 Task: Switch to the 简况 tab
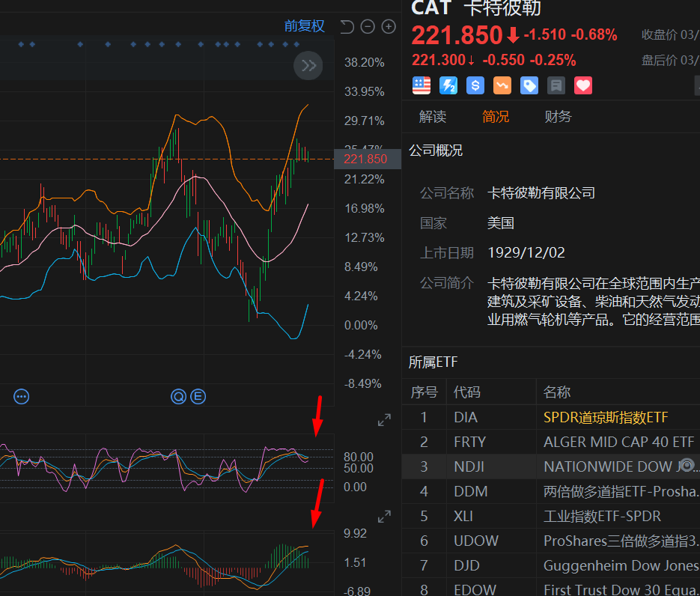pyautogui.click(x=496, y=117)
